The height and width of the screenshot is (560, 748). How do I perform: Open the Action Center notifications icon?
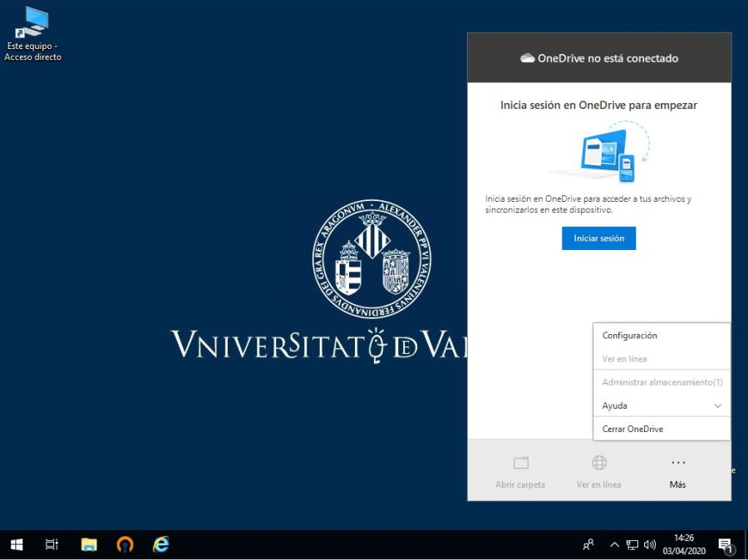(x=725, y=545)
